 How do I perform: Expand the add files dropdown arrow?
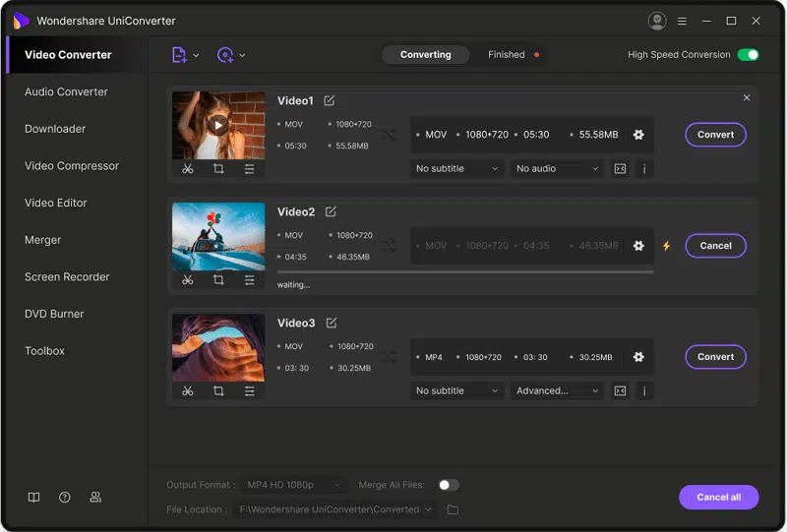[196, 55]
